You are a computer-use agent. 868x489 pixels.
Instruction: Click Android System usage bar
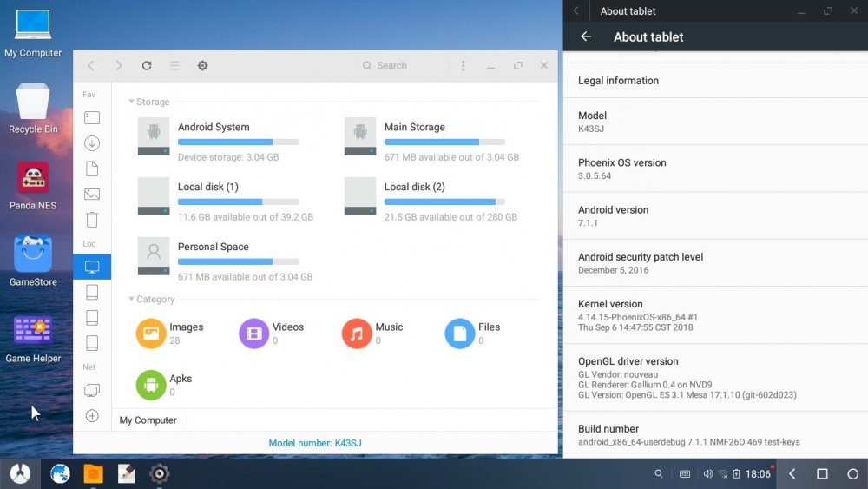(238, 142)
